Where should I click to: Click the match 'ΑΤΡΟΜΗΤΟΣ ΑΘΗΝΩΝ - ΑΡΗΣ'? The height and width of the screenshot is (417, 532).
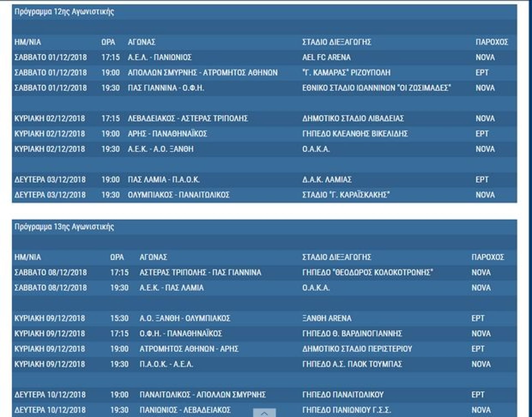(189, 349)
